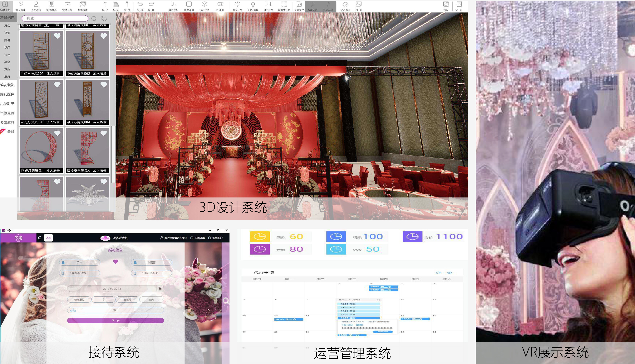Toggle 阴影/清晰 shadow clarity

[253, 6]
